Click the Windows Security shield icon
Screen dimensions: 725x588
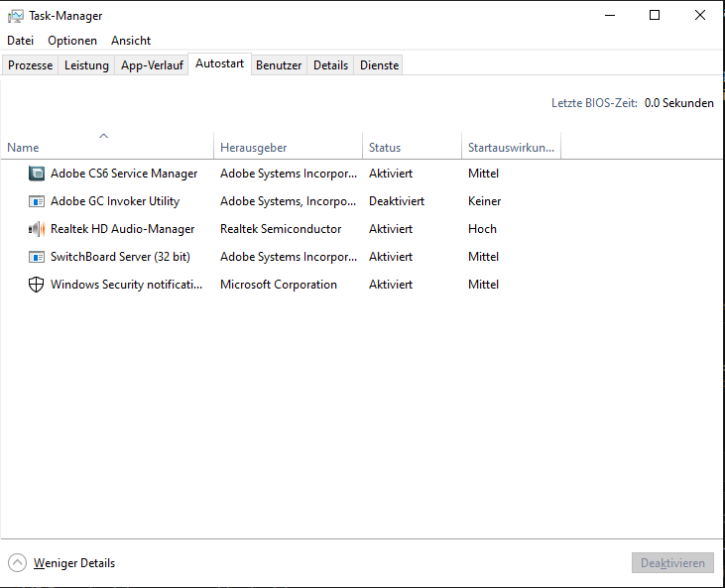(x=37, y=285)
